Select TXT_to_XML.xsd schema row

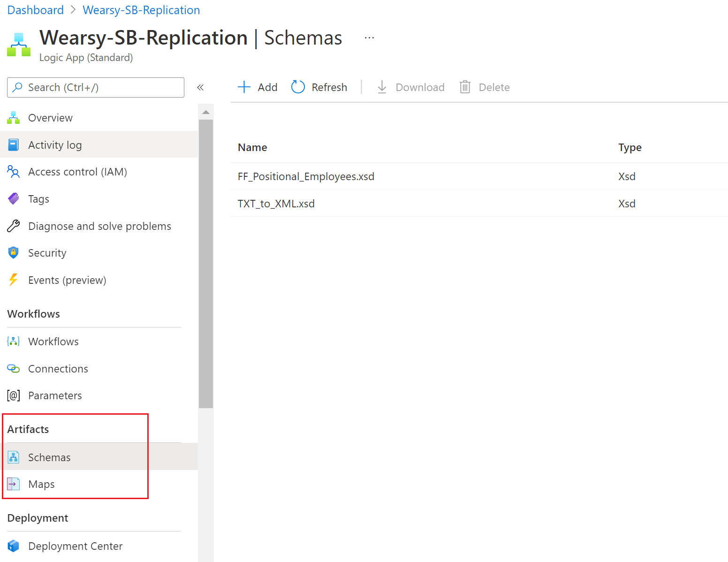[x=479, y=204]
